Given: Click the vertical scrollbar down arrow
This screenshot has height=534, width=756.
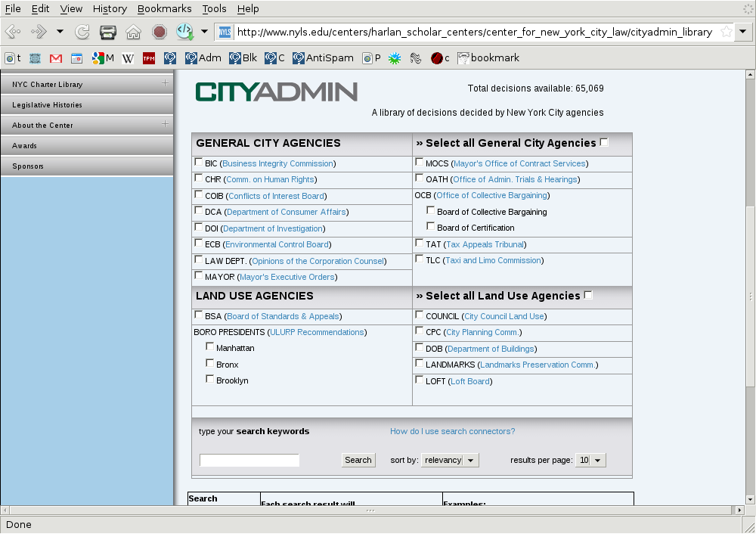Looking at the screenshot, I should pyautogui.click(x=750, y=500).
